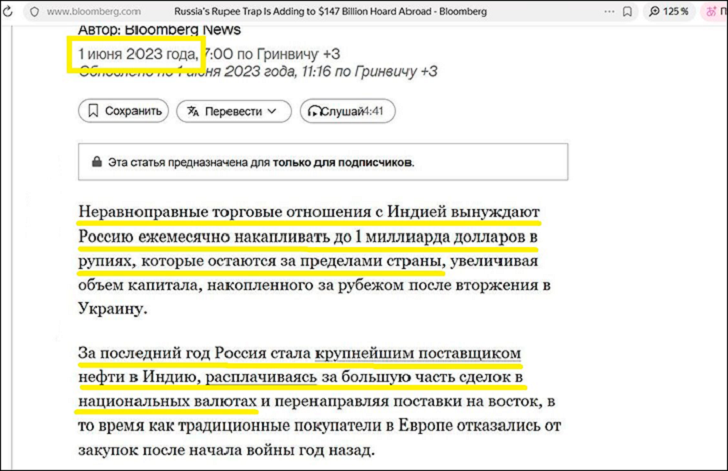Reload the page with refresh icon
This screenshot has width=728, height=471.
click(x=7, y=11)
